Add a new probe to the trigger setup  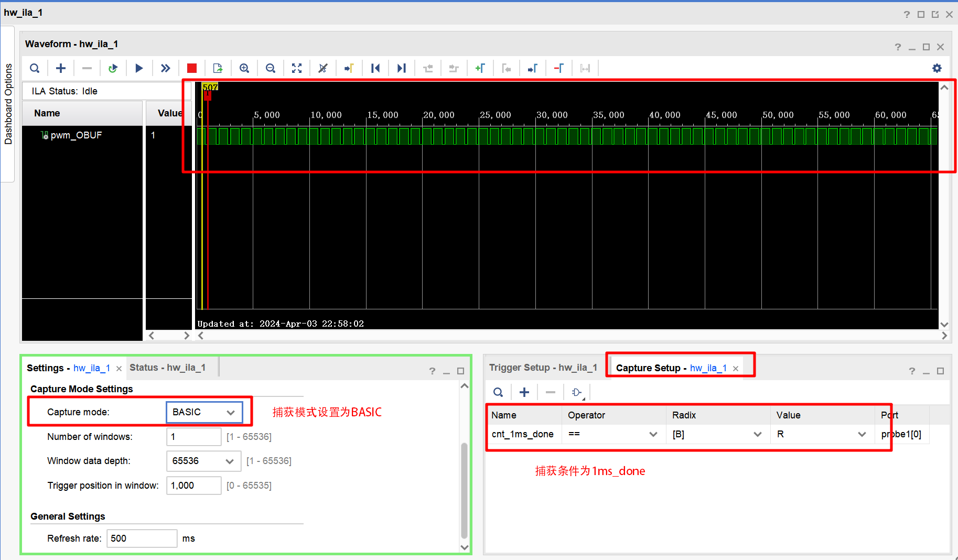coord(524,392)
